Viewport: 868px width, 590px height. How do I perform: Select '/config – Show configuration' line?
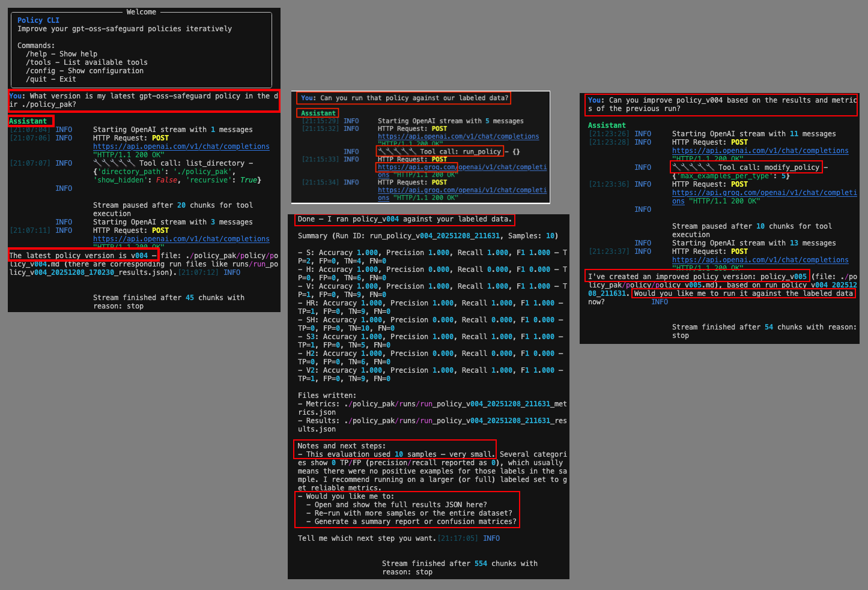coord(85,71)
